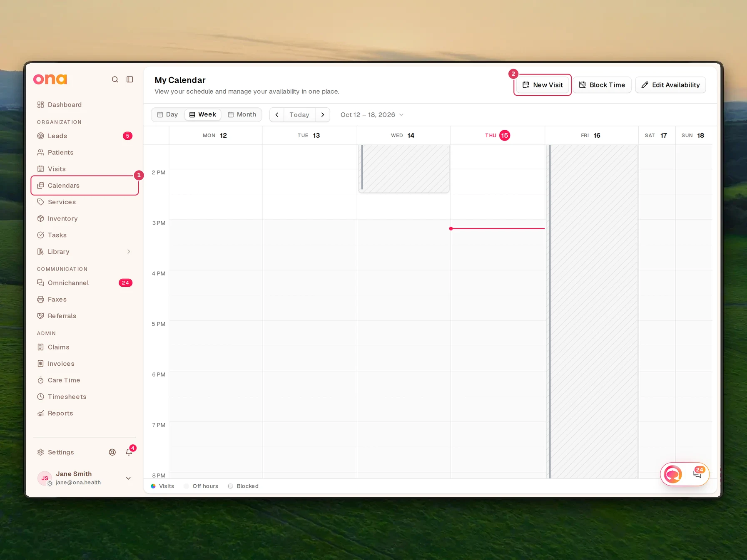The width and height of the screenshot is (747, 560).
Task: Open the chat messages icon with badge 24
Action: click(697, 474)
